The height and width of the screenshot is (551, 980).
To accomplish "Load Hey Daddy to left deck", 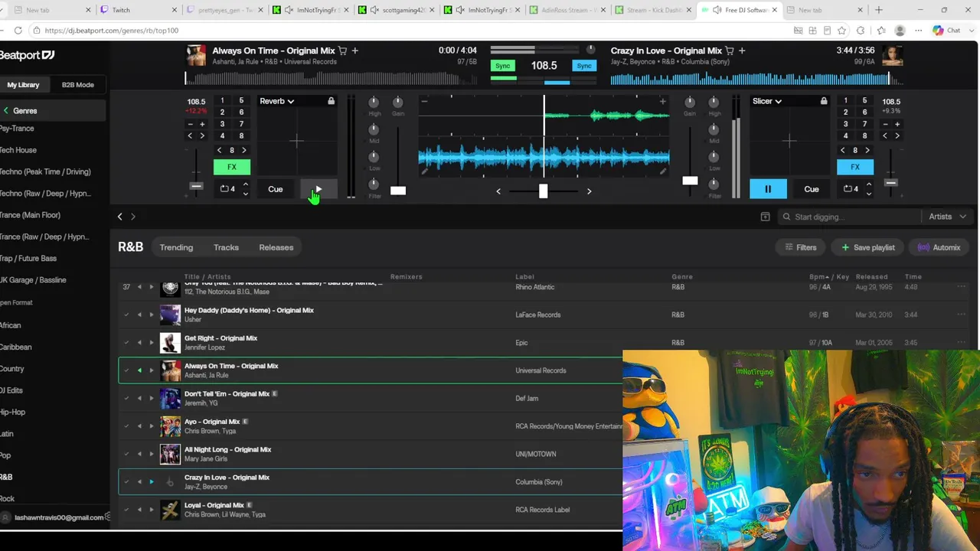I will [x=139, y=315].
